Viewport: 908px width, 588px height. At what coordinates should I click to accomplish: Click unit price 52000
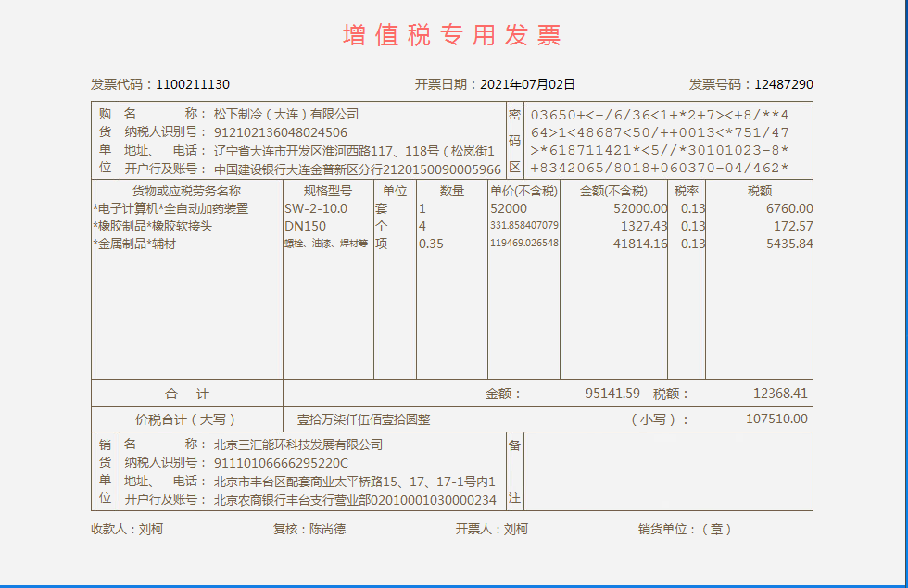[x=509, y=208]
